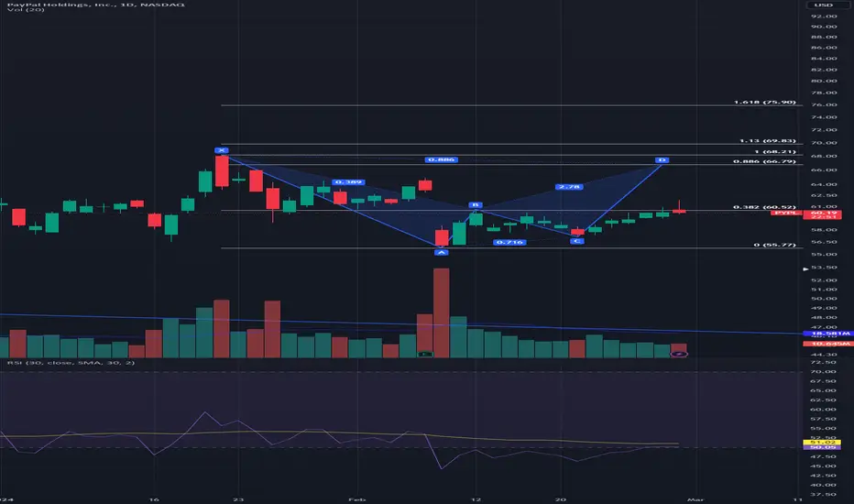Viewport: 854px width, 504px height.
Task: Click the yellow 51.02 RSI value label
Action: point(823,443)
